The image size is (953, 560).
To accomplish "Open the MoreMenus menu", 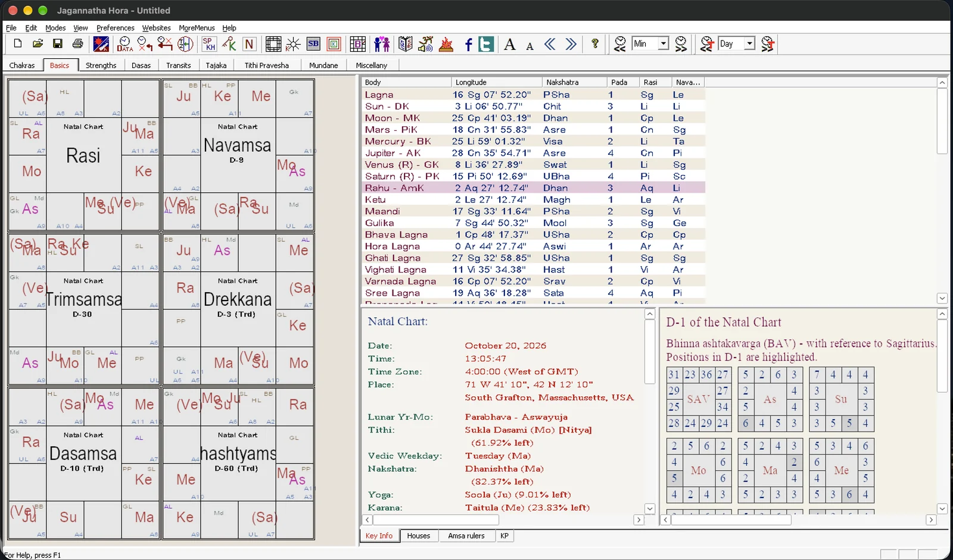I will 197,28.
